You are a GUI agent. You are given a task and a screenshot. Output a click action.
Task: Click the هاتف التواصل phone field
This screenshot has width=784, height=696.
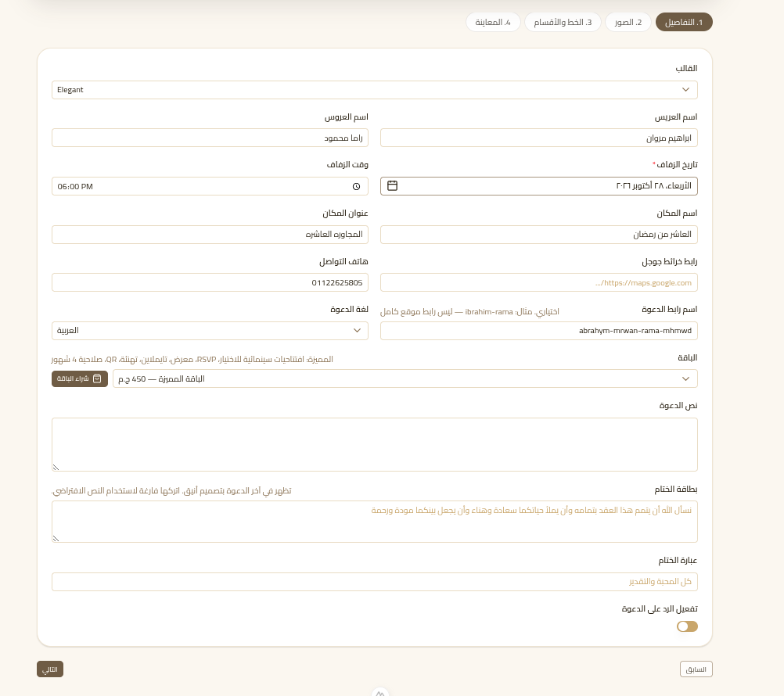pos(210,283)
